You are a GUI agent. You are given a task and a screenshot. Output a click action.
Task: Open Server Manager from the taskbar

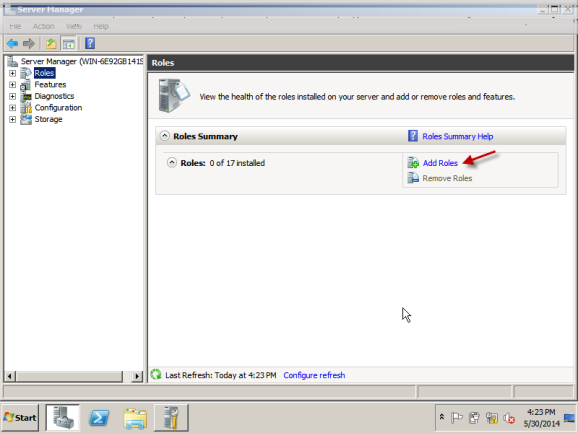62,418
